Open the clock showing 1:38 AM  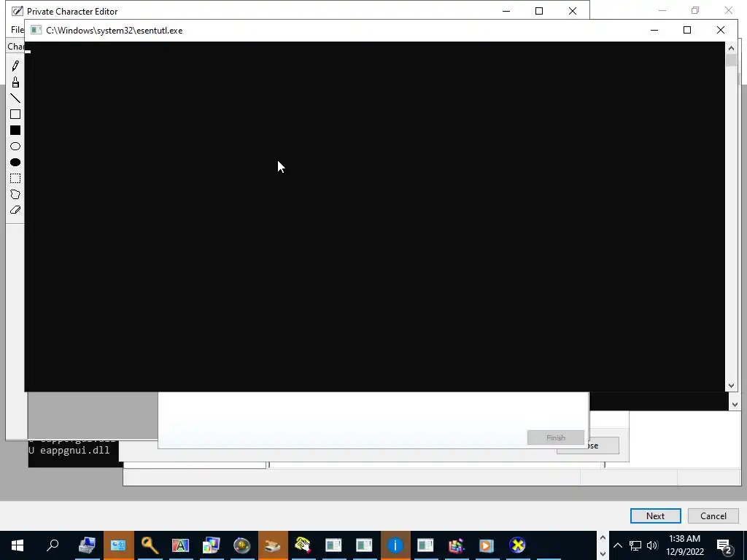pyautogui.click(x=684, y=545)
